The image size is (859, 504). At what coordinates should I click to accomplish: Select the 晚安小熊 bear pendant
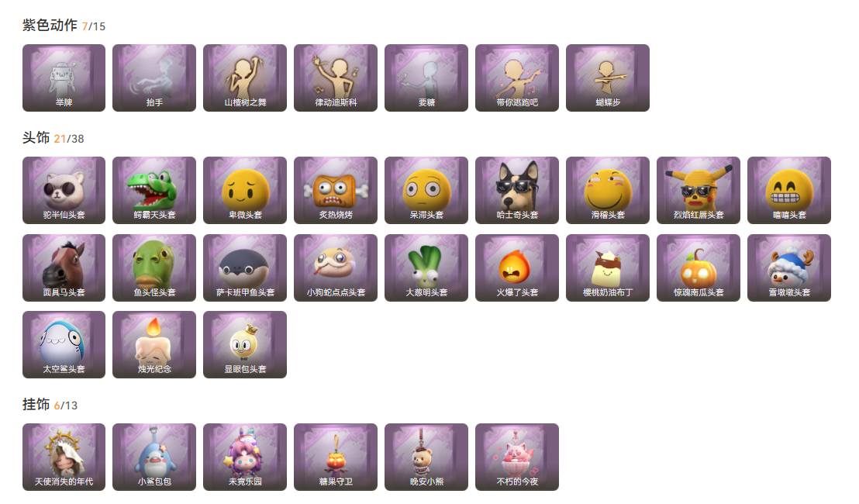click(x=426, y=457)
